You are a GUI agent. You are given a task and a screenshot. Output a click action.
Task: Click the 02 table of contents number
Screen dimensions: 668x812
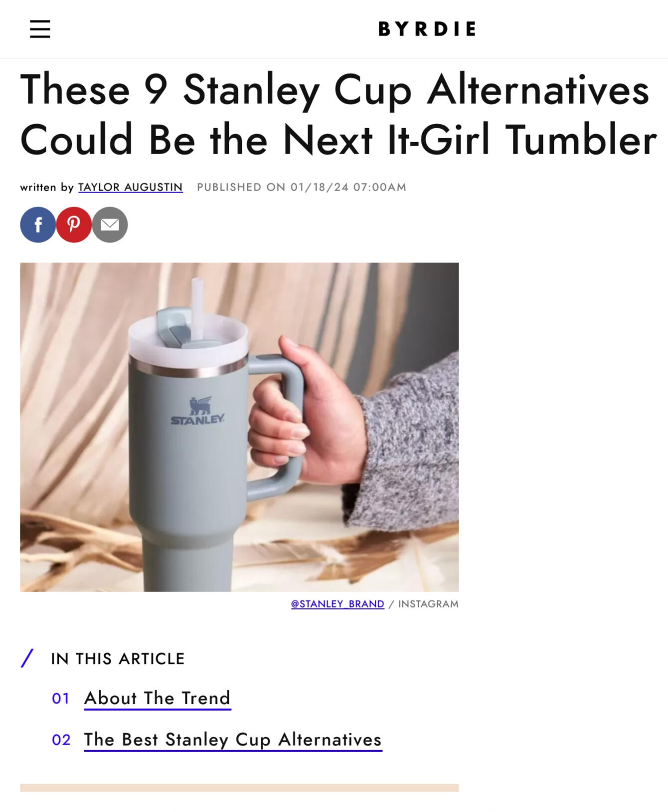61,740
